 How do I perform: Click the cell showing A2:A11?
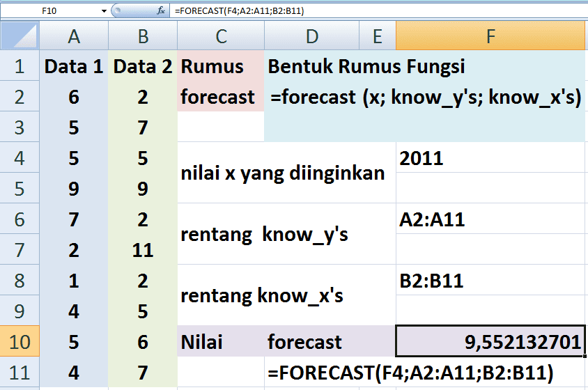click(490, 219)
